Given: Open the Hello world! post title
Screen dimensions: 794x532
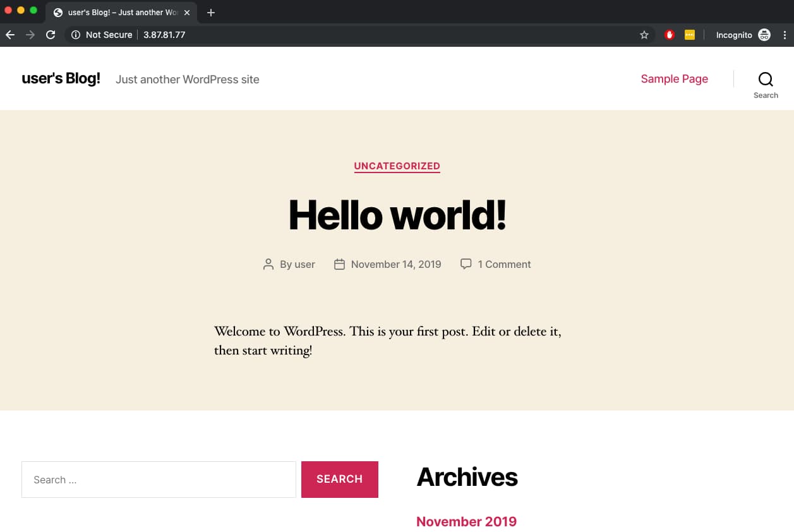Looking at the screenshot, I should click(397, 215).
